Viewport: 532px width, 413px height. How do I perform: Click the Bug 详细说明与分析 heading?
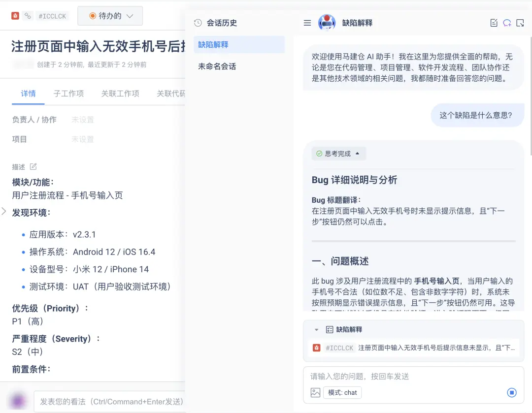tap(354, 180)
